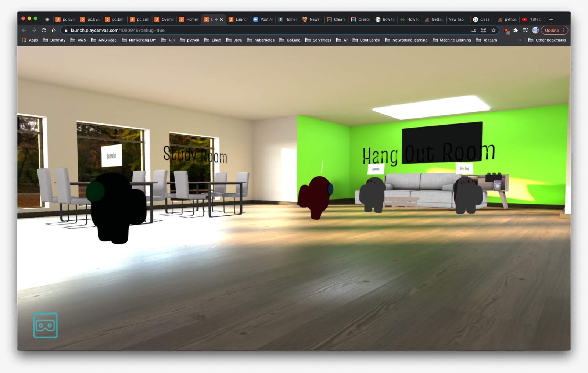The width and height of the screenshot is (588, 373).
Task: Reload the PlayCanvas launch page
Action: tap(44, 30)
